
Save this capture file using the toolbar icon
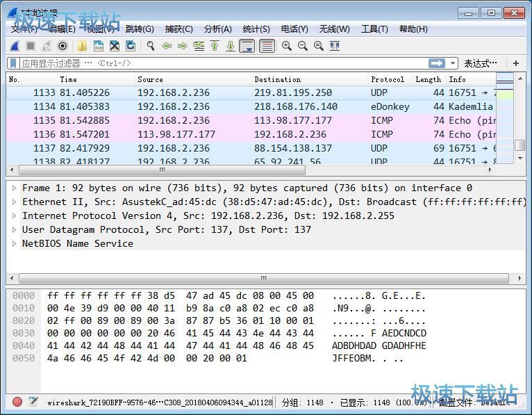pos(99,46)
